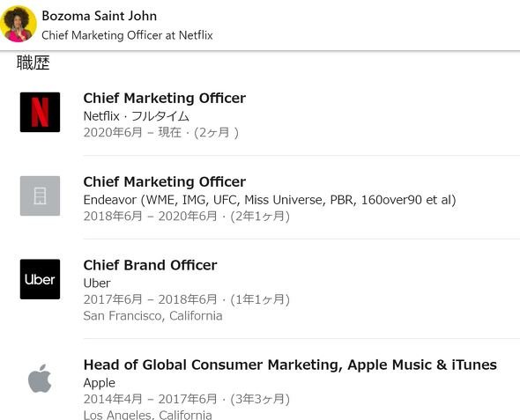Click the 職歴 section heading
The image size is (520, 420).
click(33, 63)
